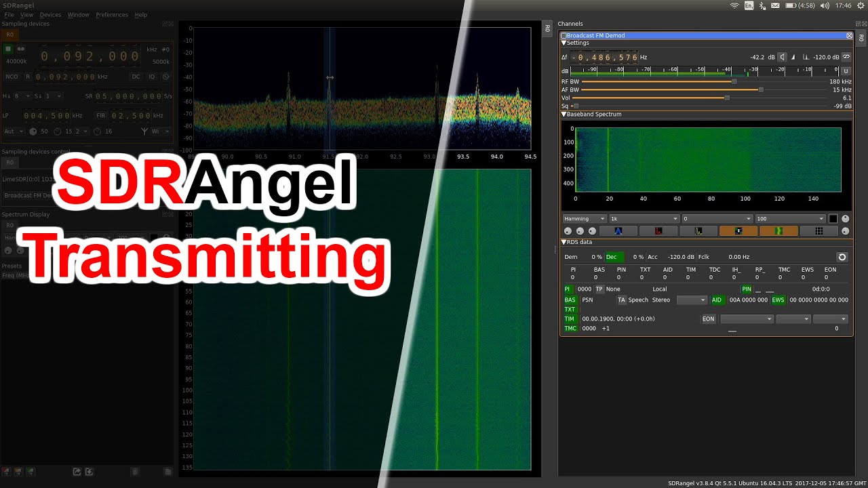
Task: Enable the red max hold spectrum icon
Action: coord(658,231)
